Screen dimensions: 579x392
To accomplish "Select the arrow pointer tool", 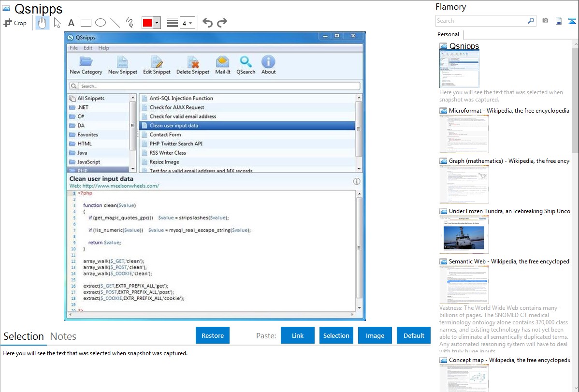I will click(57, 23).
